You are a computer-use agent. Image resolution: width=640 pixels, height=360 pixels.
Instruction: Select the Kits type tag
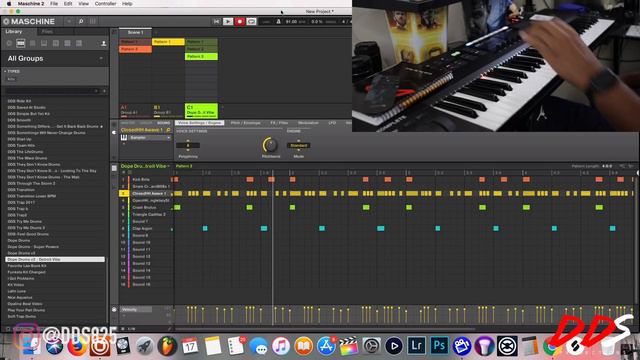[x=11, y=79]
